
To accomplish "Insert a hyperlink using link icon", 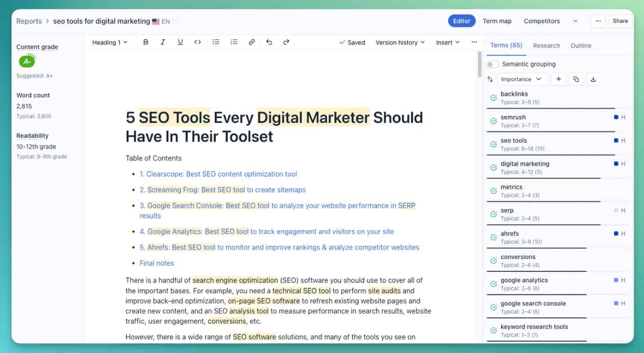I will click(252, 42).
